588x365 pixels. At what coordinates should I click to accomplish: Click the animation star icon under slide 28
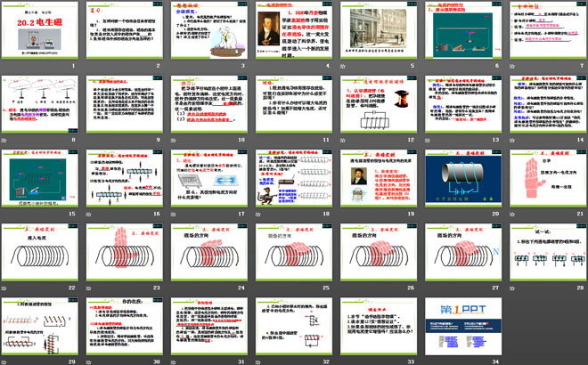click(512, 288)
